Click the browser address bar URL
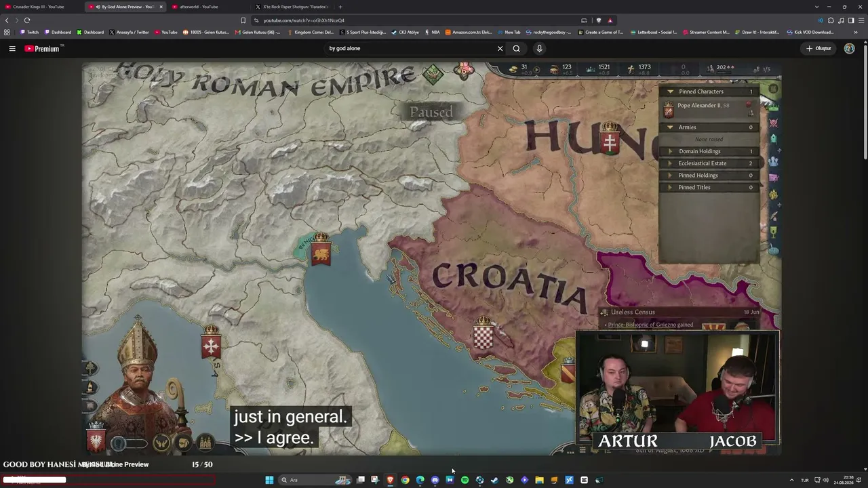Image resolution: width=868 pixels, height=488 pixels. coord(304,20)
